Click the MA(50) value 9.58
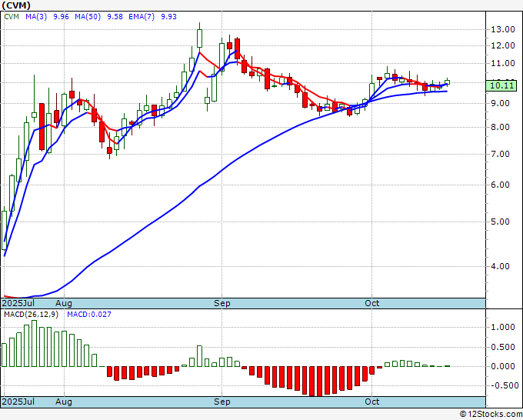The height and width of the screenshot is (420, 523). 115,17
